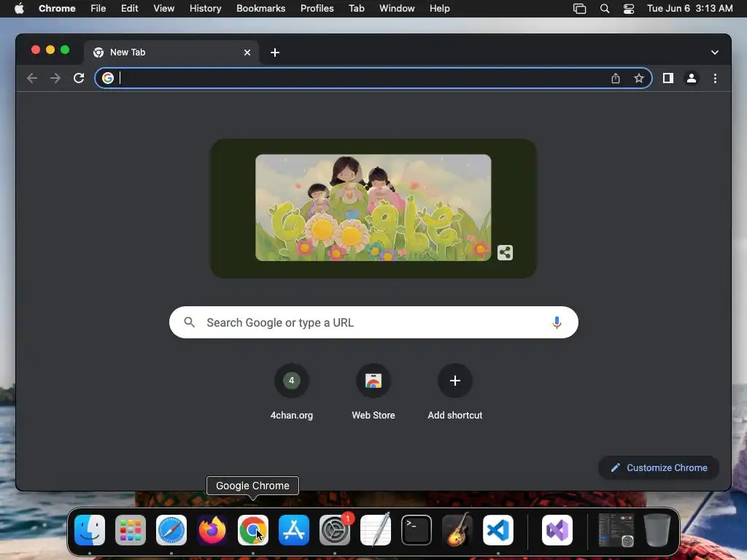
Task: Open the Web Store shortcut
Action: 373,392
